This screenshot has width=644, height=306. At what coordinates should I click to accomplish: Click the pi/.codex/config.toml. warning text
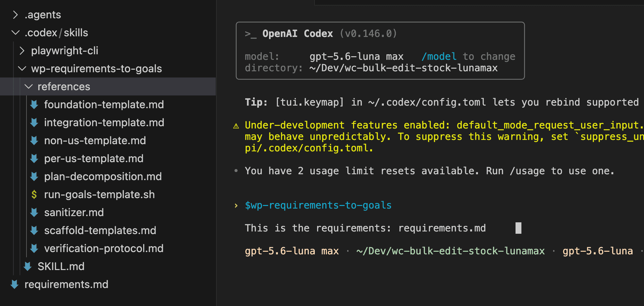coord(309,148)
